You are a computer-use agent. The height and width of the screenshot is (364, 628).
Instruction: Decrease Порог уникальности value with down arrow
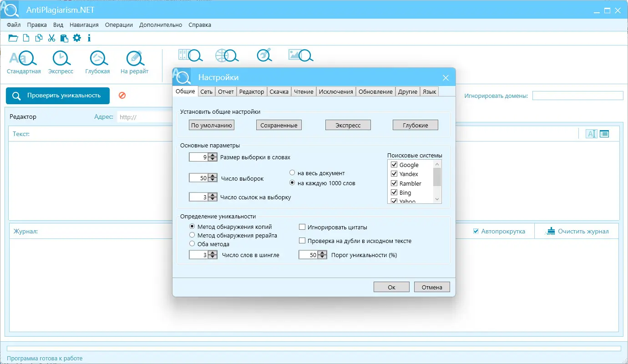click(x=322, y=258)
